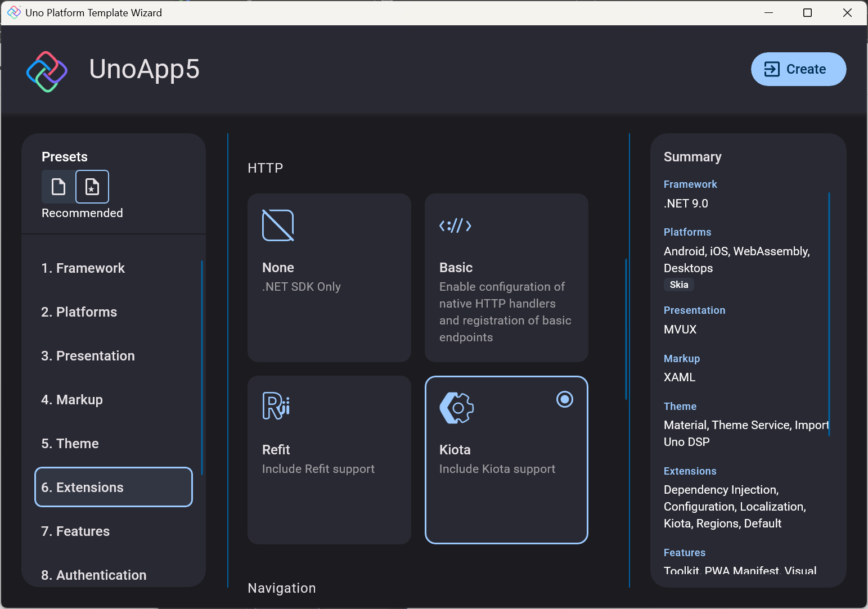Click the Platforms link in Summary
Viewport: 868px width, 609px height.
tap(687, 232)
